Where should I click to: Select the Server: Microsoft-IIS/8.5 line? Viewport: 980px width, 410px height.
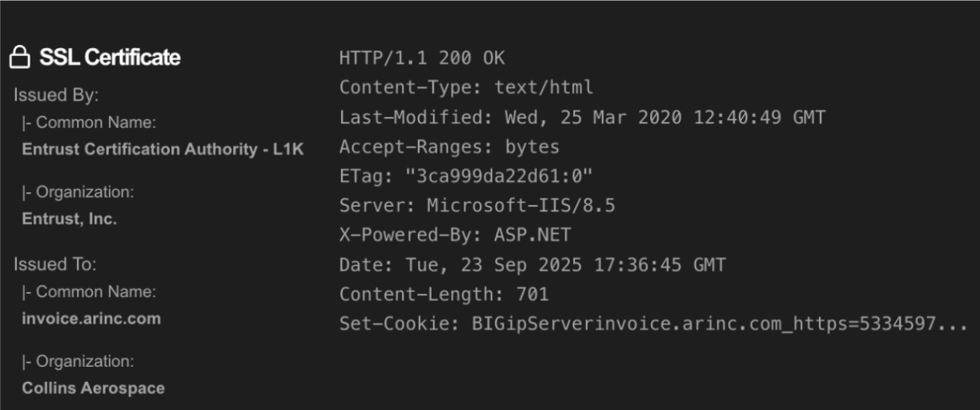(477, 206)
